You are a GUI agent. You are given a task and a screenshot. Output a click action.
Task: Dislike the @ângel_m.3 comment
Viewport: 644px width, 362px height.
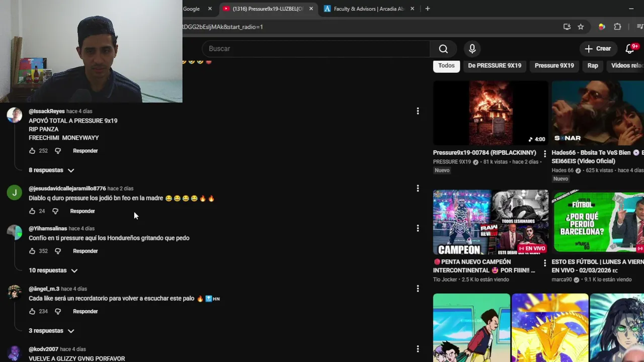(x=58, y=311)
